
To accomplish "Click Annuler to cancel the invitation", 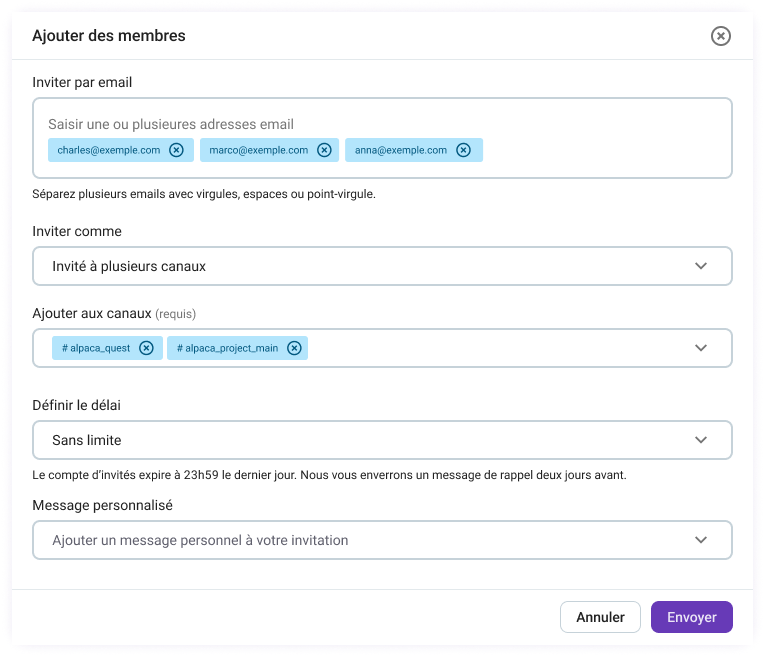I will click(x=600, y=617).
